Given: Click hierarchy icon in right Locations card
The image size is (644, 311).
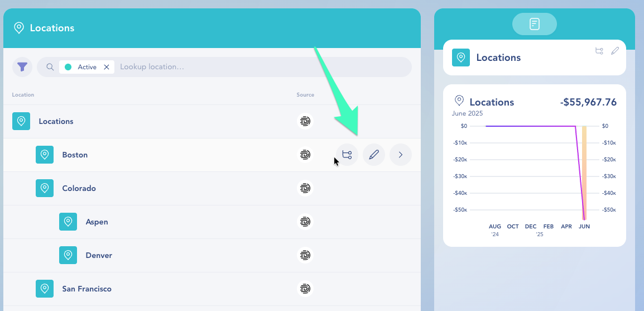Looking at the screenshot, I should pos(599,51).
